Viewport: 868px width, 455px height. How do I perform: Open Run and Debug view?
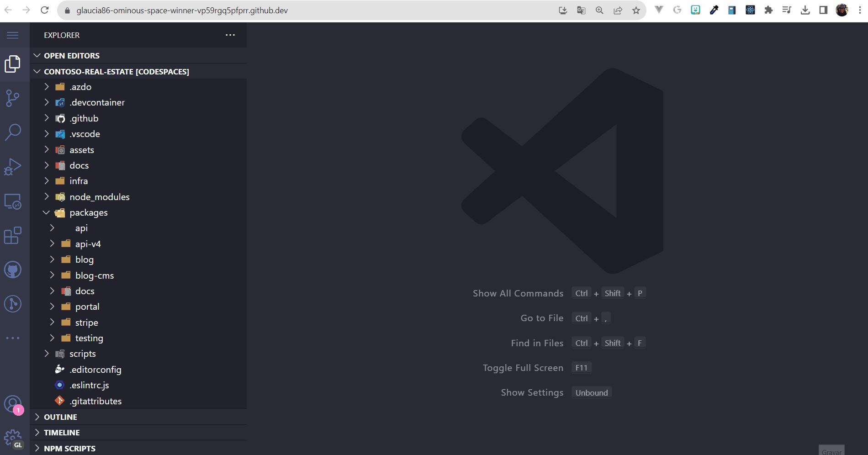(13, 167)
